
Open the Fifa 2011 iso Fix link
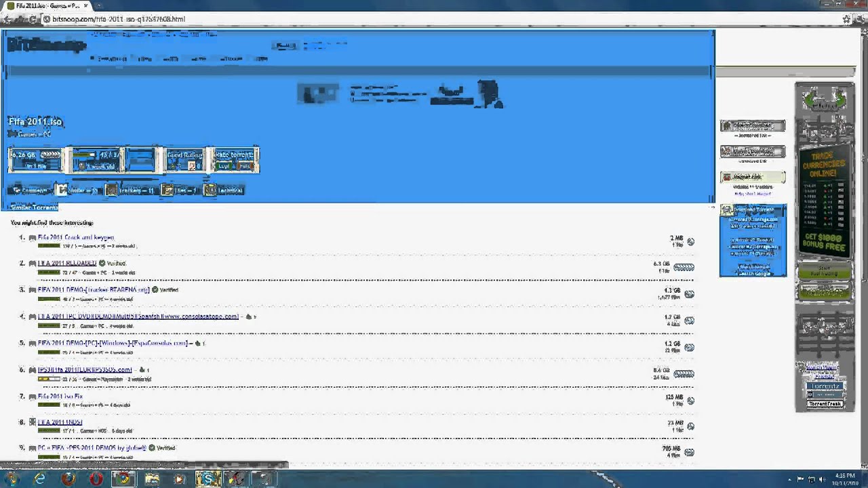coord(60,396)
